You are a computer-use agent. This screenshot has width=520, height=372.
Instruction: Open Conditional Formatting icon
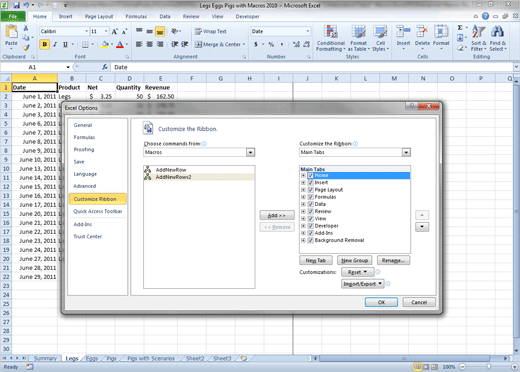(330, 32)
